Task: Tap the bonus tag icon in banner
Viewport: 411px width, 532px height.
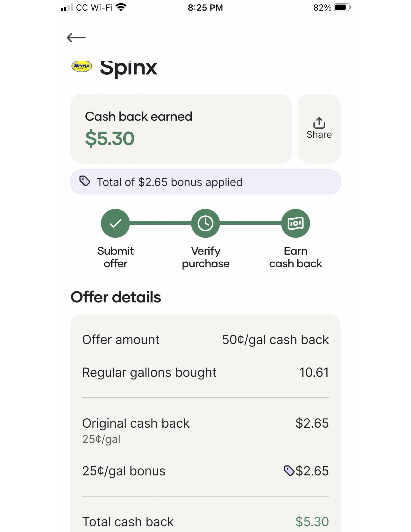Action: 85,181
